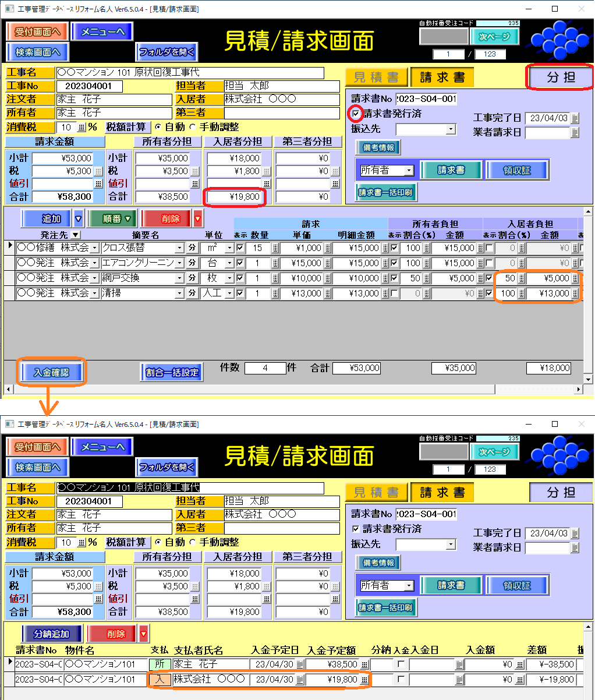This screenshot has width=595, height=700.
Task: Open the 単位 dropdown showing 枚
Action: coord(229,278)
